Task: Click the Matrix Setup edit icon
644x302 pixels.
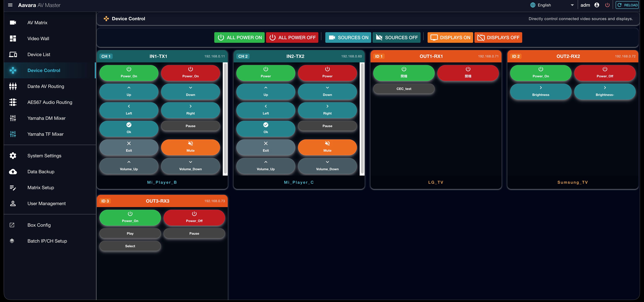Action: [x=13, y=188]
